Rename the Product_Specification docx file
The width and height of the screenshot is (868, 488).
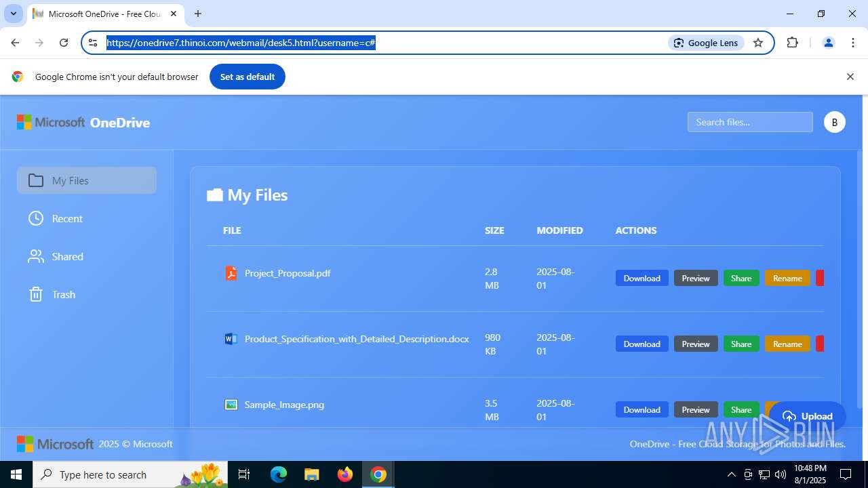[x=787, y=344]
